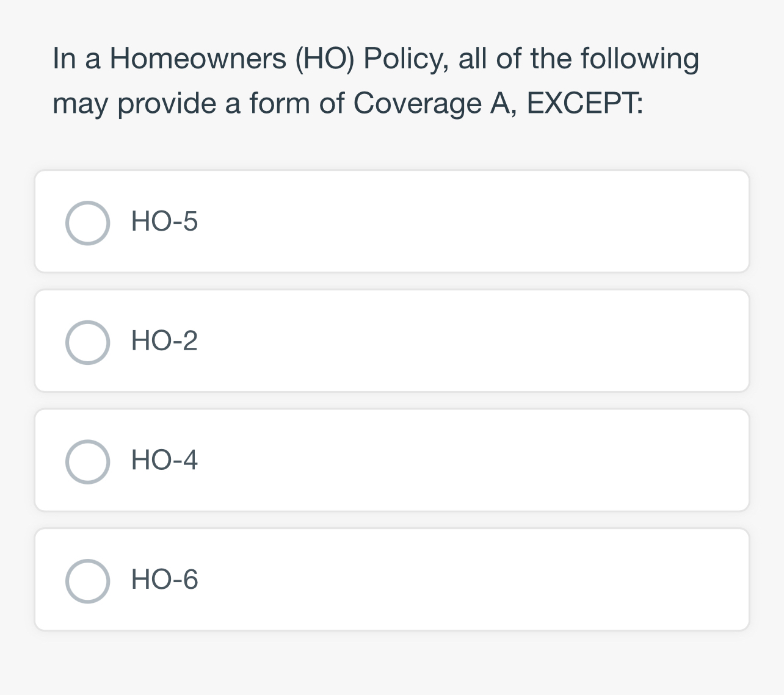Click the HO-5 option label text
784x695 pixels.
click(164, 222)
